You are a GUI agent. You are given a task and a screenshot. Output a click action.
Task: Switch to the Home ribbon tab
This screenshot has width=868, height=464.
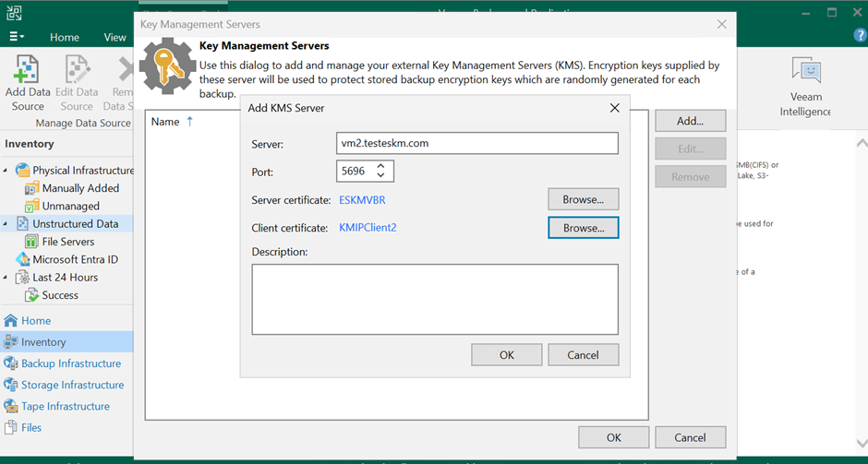(65, 37)
